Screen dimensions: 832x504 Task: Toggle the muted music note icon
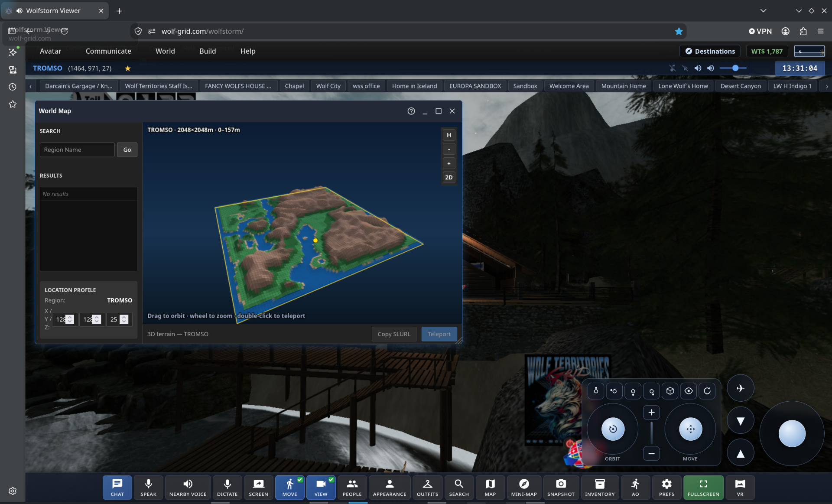[673, 68]
